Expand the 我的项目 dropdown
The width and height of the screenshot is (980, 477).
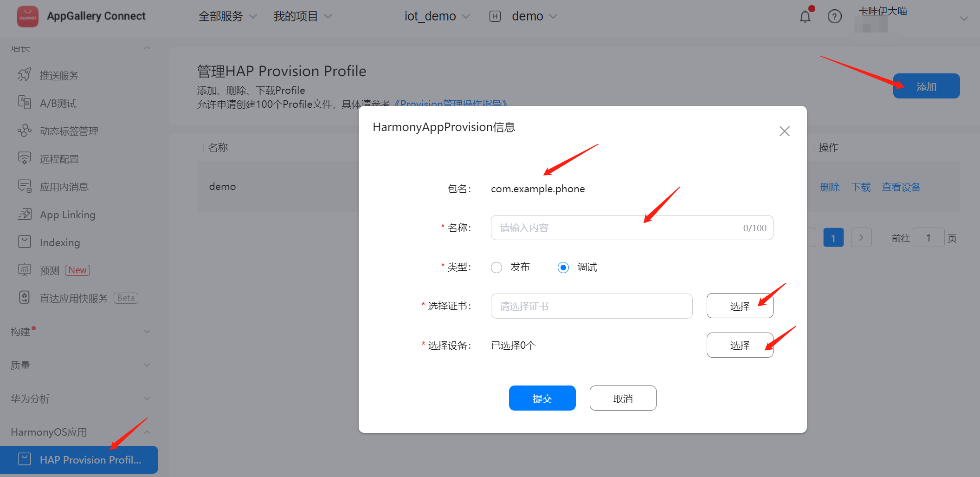click(303, 17)
